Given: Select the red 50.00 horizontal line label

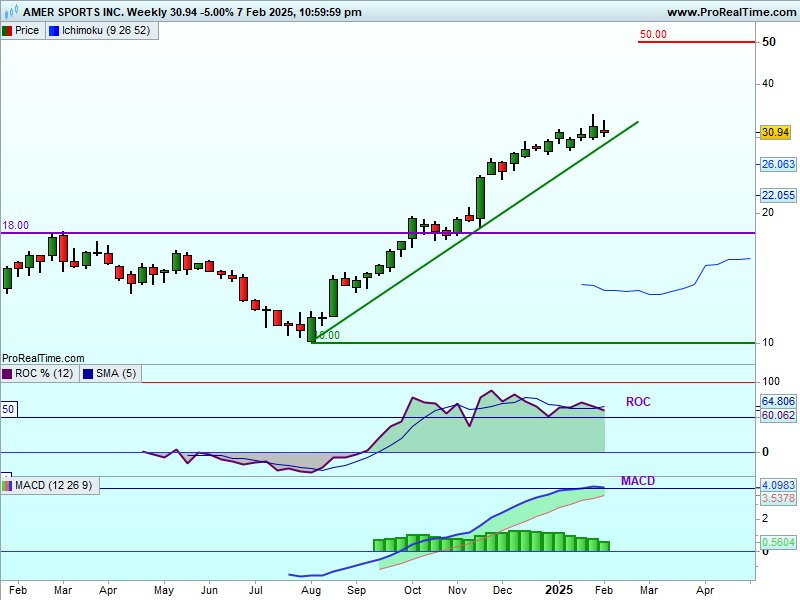Looking at the screenshot, I should tap(653, 34).
